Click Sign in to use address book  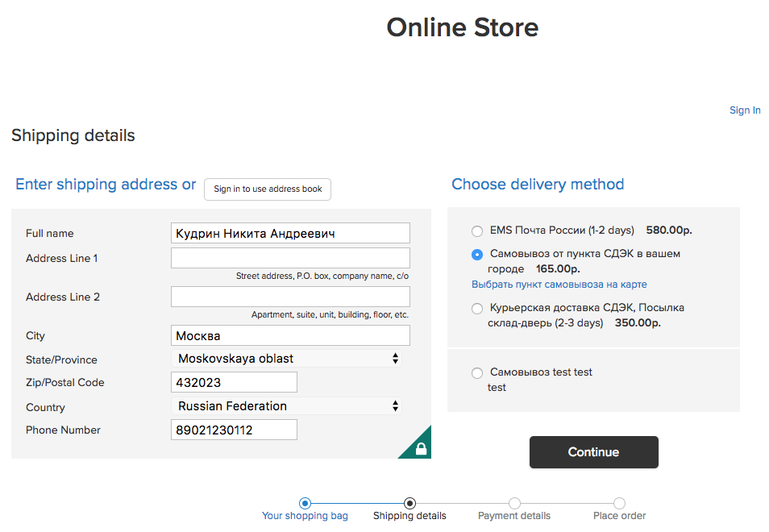coord(268,189)
